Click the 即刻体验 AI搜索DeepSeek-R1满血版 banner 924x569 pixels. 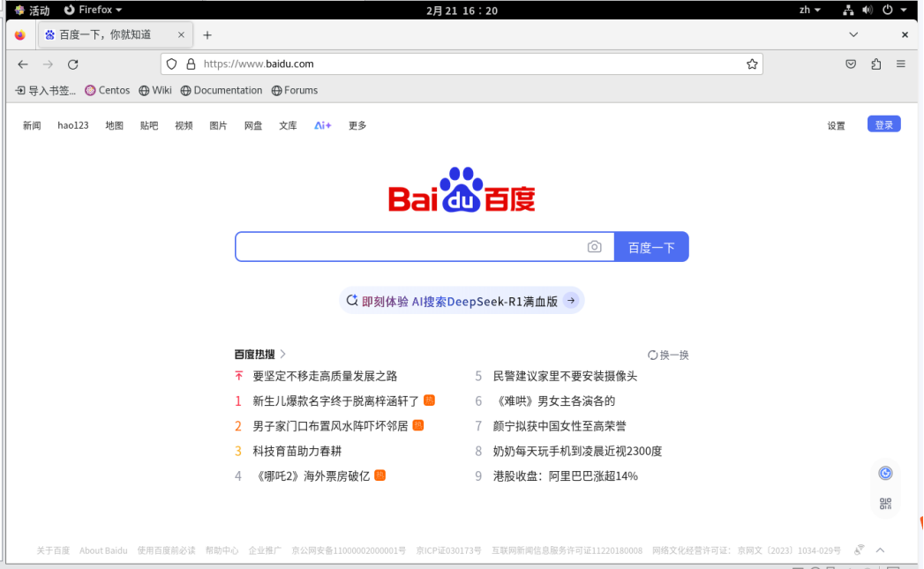tap(462, 301)
